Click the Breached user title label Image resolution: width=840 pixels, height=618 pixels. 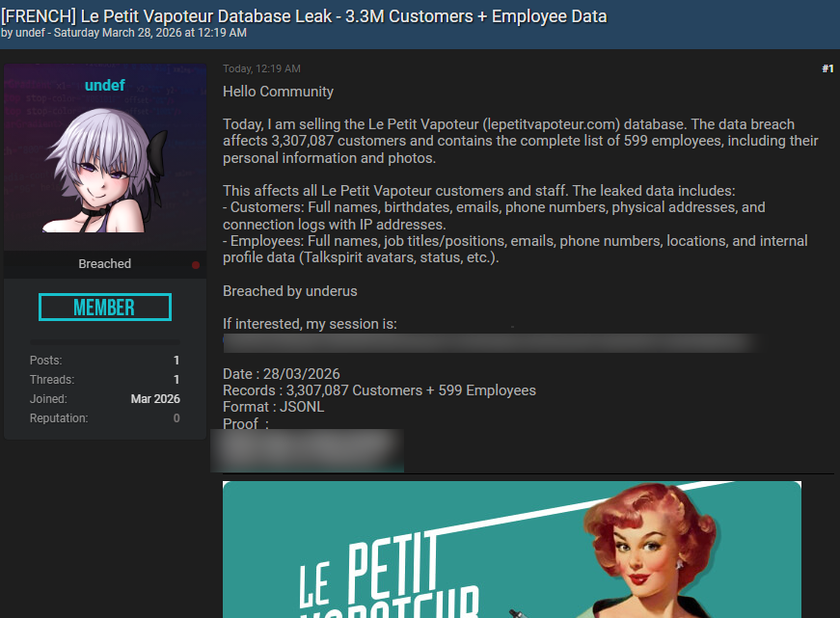104,264
